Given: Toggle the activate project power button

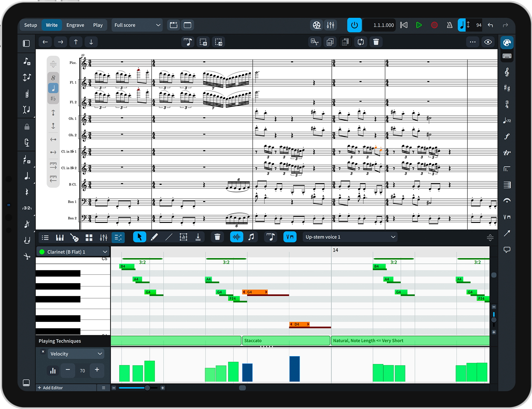Looking at the screenshot, I should [354, 25].
